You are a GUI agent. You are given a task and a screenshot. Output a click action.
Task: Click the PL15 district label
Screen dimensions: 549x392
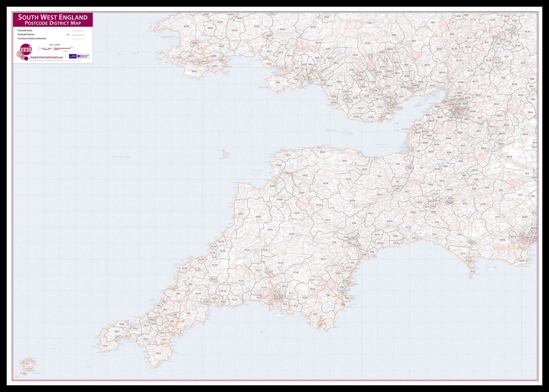coord(247,250)
